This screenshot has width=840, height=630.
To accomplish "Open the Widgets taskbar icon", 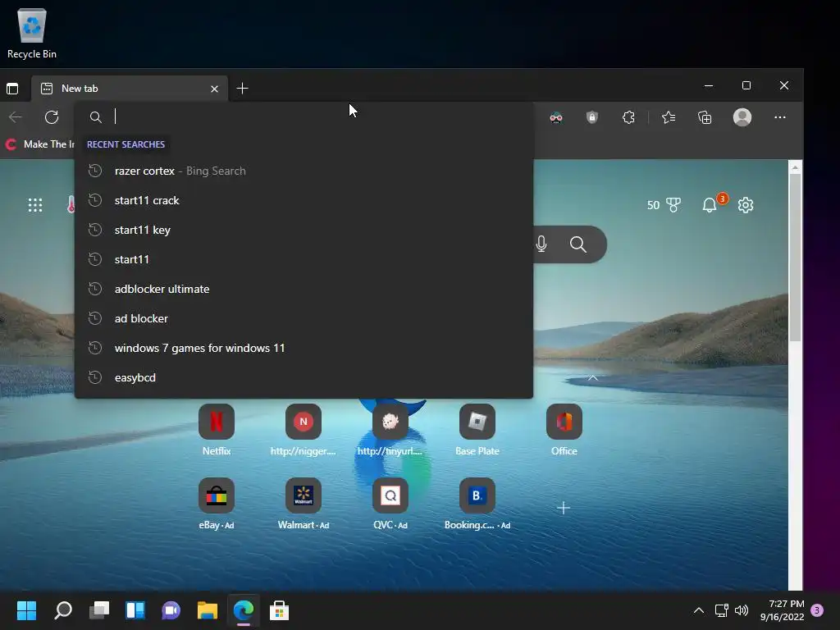I will (135, 610).
